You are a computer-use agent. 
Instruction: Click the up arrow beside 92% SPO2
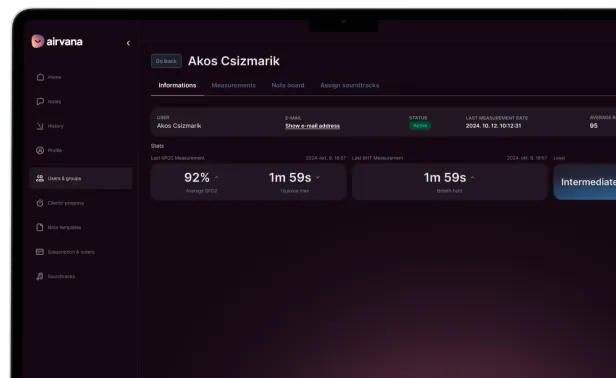[x=216, y=178]
